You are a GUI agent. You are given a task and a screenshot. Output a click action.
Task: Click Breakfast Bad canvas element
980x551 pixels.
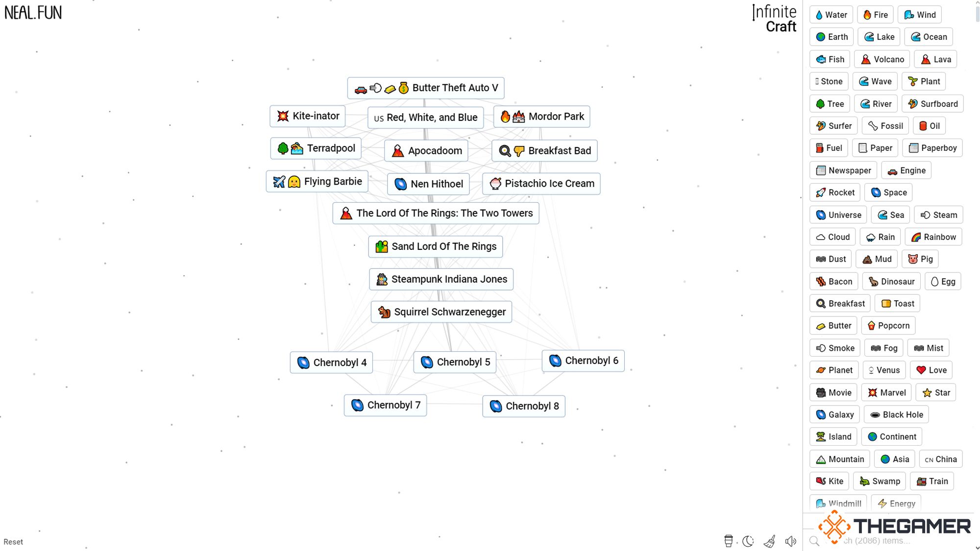click(544, 151)
